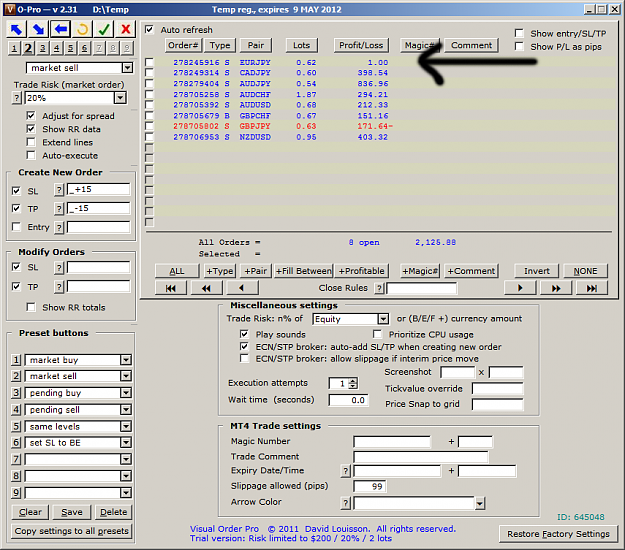
Task: Click the blue up-left diagonal arrow icon
Action: 16,29
